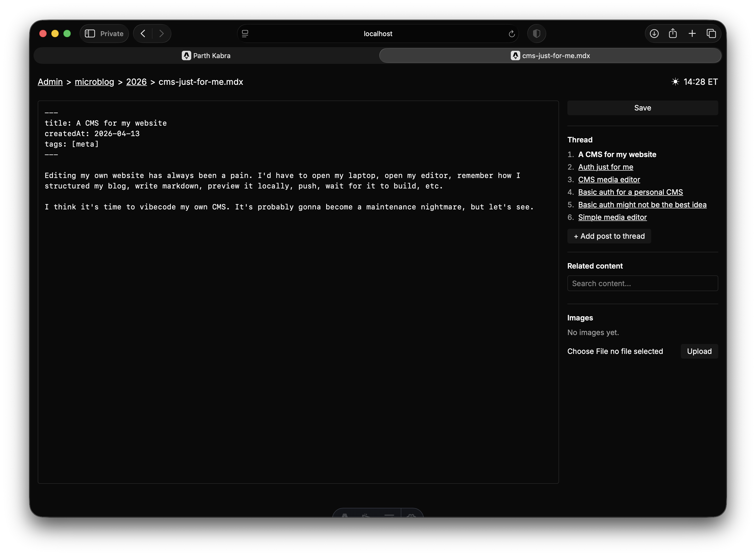The image size is (756, 556).
Task: Click the tab overview icon
Action: coord(711,33)
